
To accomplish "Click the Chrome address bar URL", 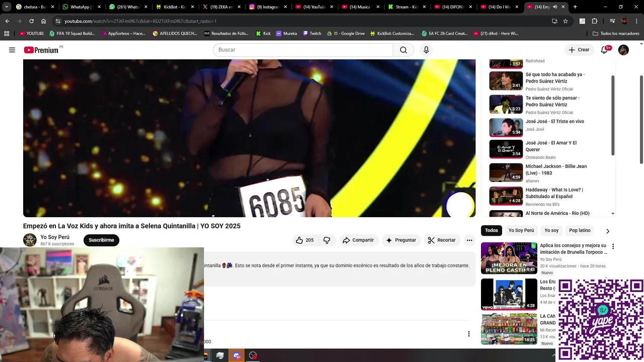I will pyautogui.click(x=140, y=21).
